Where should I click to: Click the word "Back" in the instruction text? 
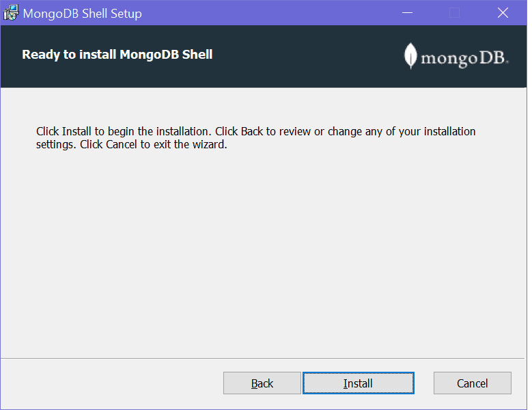pos(251,131)
